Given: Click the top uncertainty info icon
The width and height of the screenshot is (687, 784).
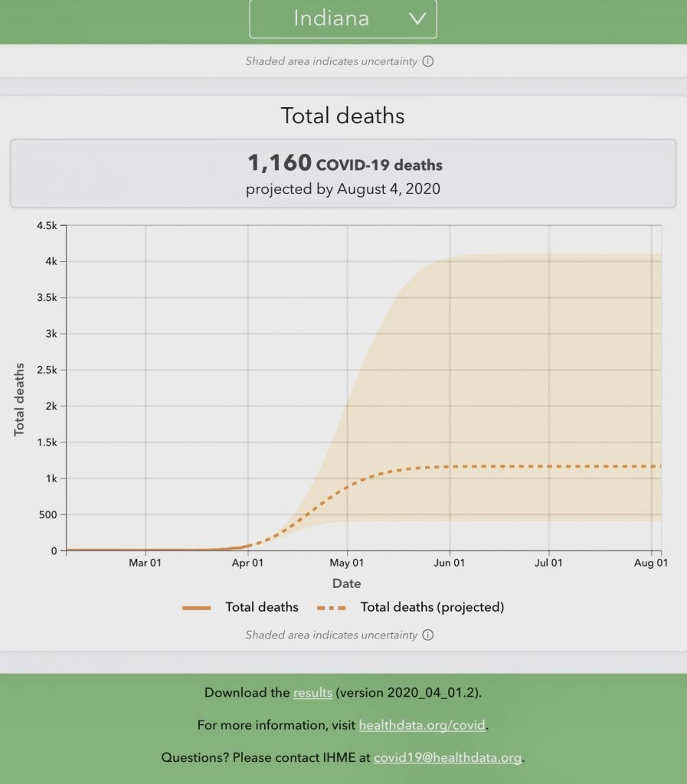Looking at the screenshot, I should (x=428, y=61).
